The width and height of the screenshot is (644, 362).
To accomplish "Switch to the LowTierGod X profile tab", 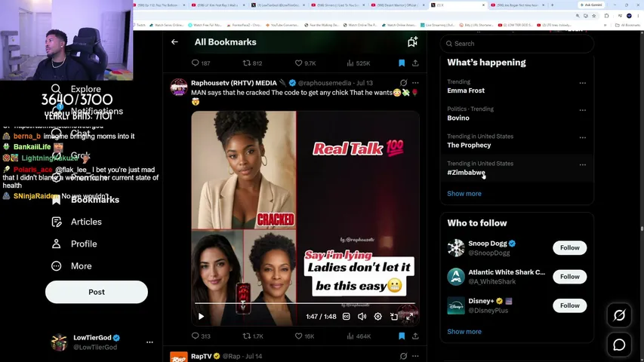I will pos(278,5).
